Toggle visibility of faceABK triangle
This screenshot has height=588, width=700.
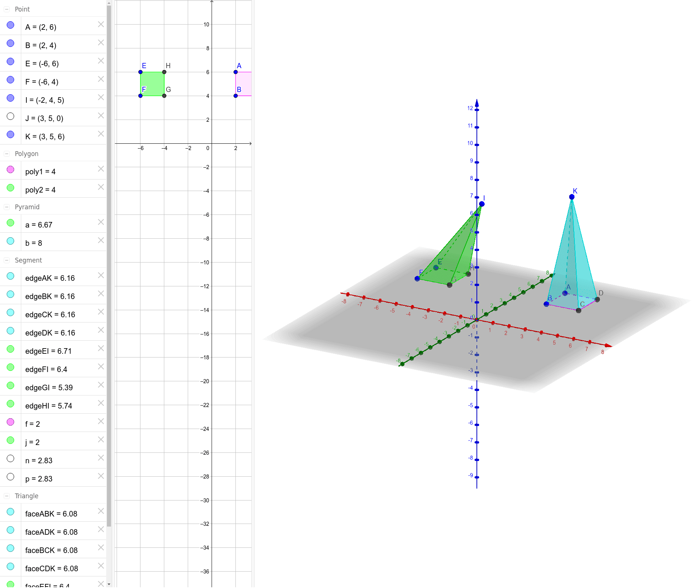point(10,512)
